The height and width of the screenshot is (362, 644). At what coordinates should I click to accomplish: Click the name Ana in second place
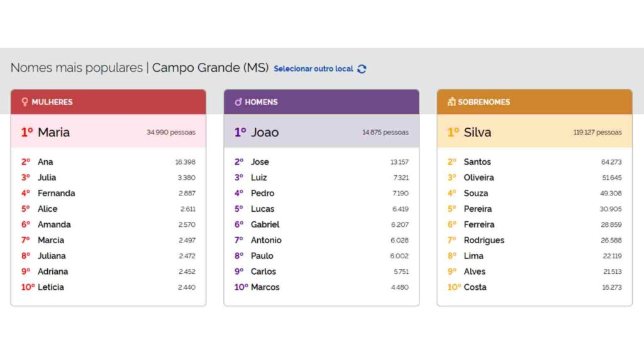(45, 162)
